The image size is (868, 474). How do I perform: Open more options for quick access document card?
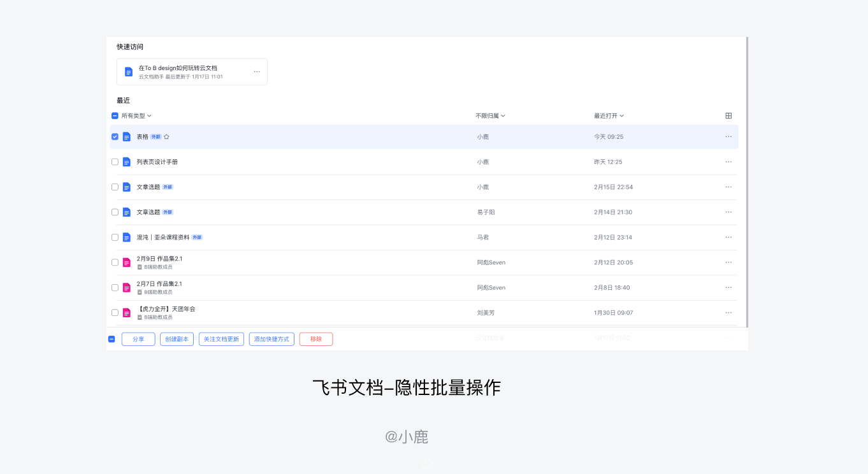click(x=257, y=72)
